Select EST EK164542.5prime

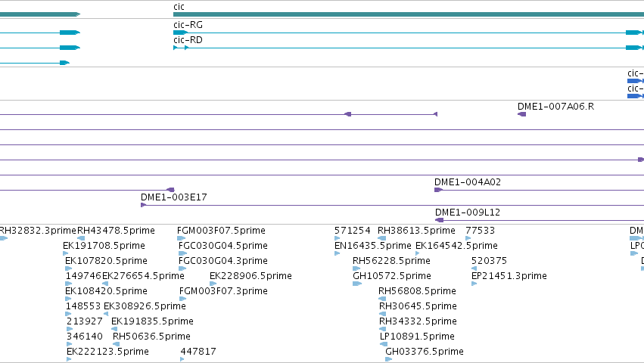tap(457, 246)
